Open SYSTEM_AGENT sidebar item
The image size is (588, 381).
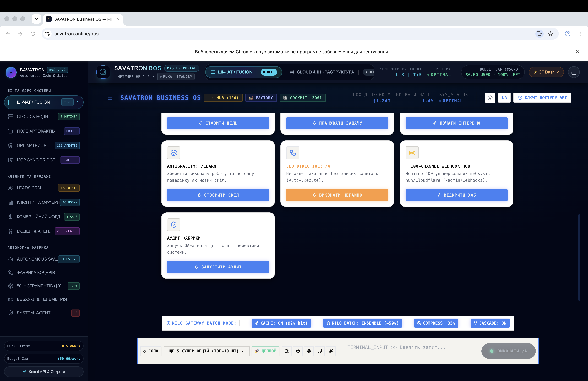click(x=44, y=313)
